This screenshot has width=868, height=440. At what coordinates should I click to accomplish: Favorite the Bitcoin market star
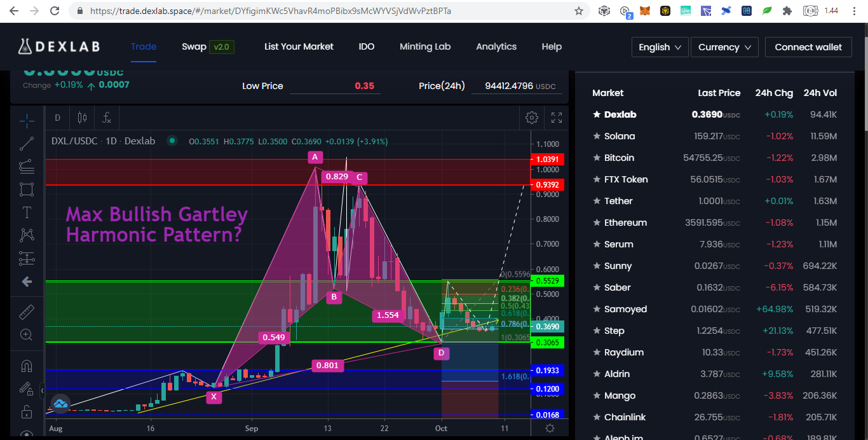coord(597,158)
